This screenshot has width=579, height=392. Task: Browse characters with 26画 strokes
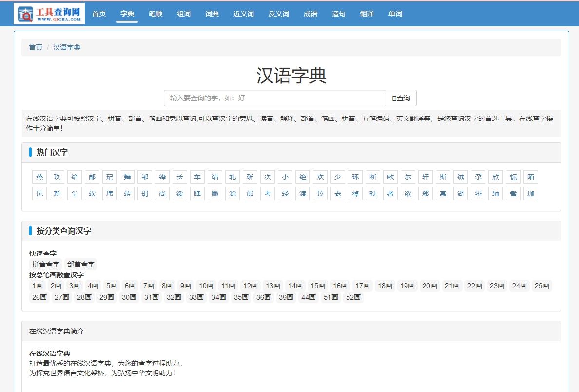point(39,297)
